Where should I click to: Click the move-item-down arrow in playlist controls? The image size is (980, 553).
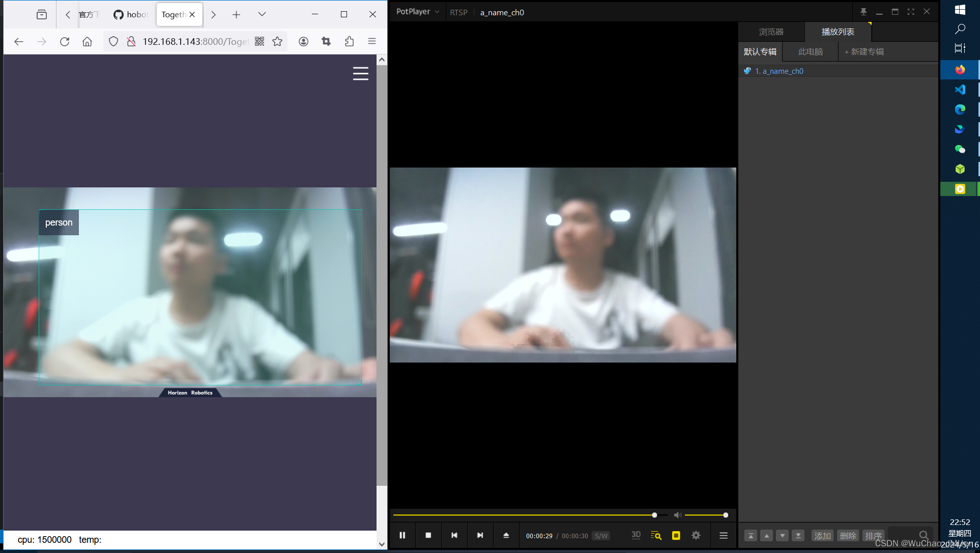782,536
